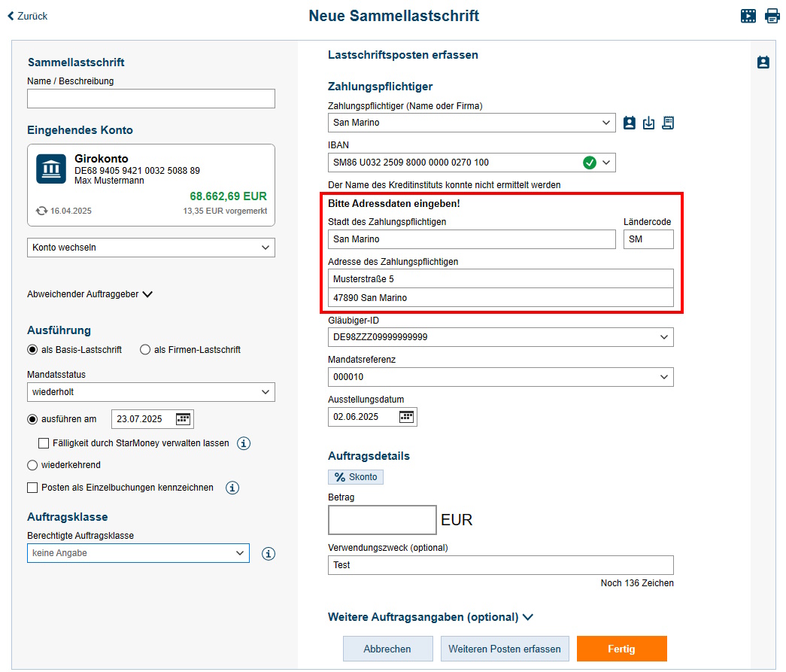Enable 'Fälligkeit durch StarMoney verwalten lassen' checkbox
The image size is (786, 672).
point(44,443)
